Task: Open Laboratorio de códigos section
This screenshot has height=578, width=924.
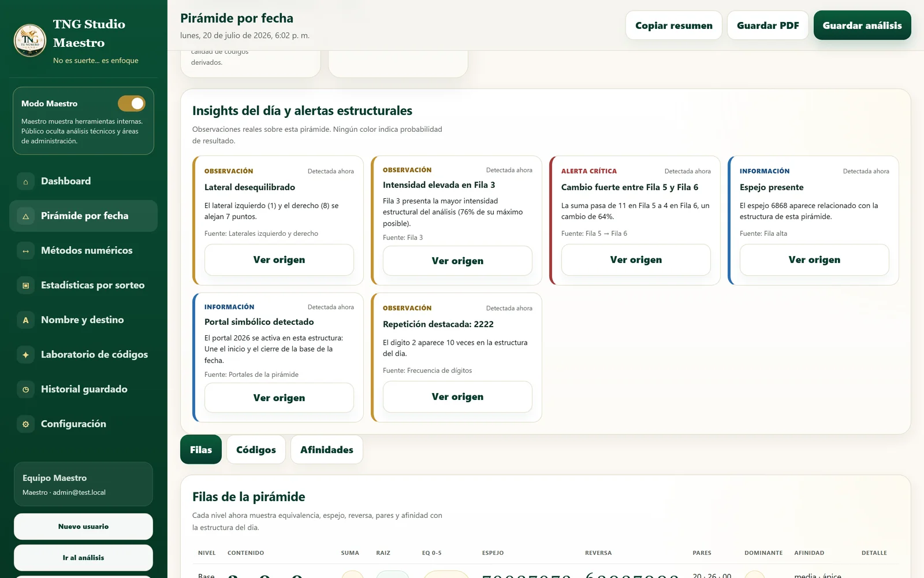Action: tap(83, 355)
